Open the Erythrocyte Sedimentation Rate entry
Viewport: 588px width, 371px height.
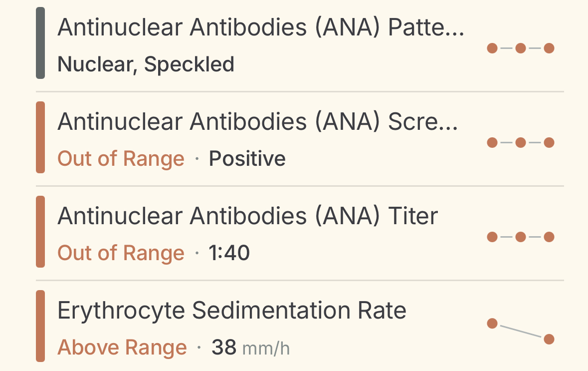[231, 311]
